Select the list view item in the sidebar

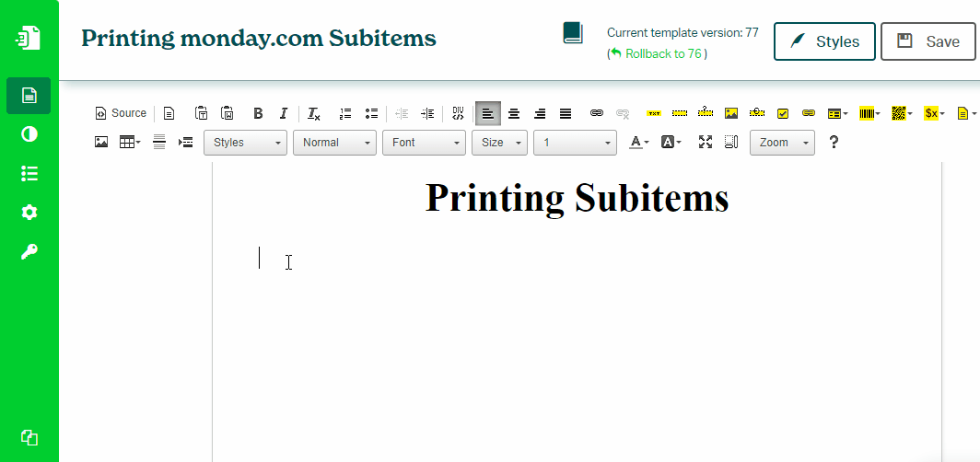29,173
